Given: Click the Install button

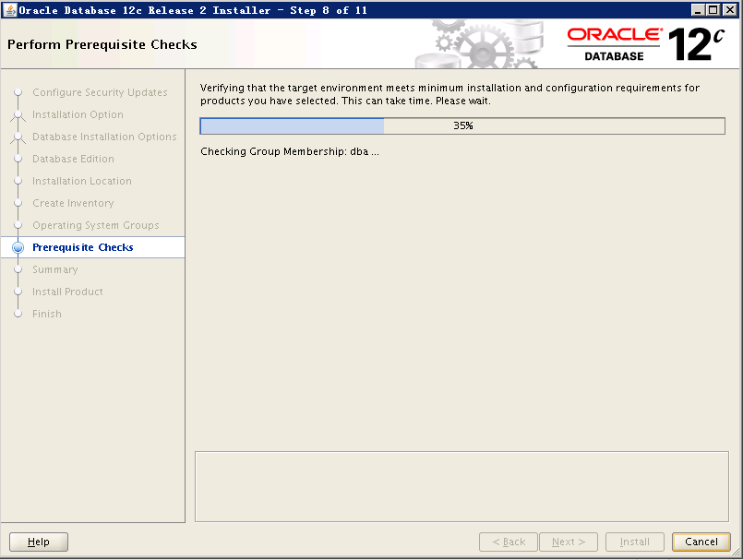Looking at the screenshot, I should click(634, 542).
